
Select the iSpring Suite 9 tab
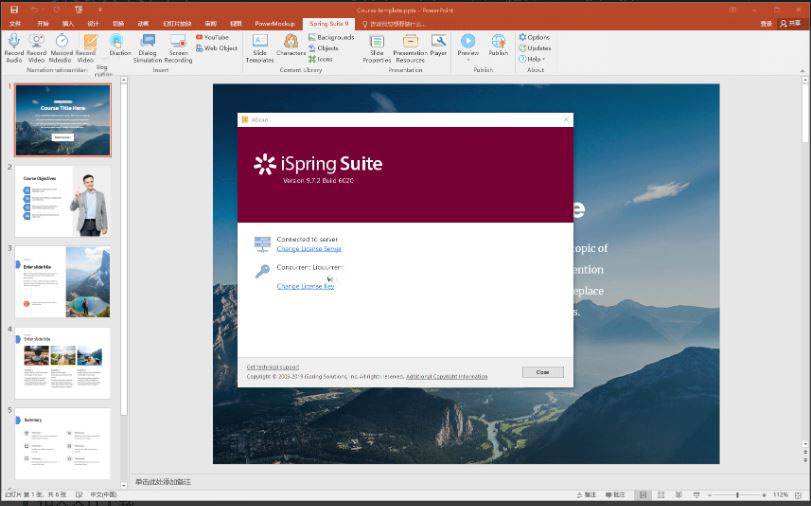(x=328, y=24)
